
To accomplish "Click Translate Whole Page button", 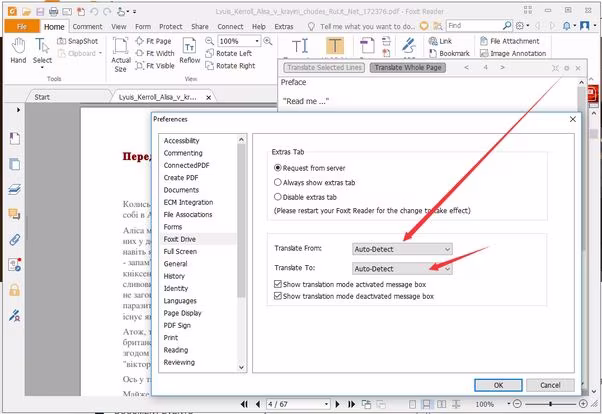I will (x=408, y=68).
